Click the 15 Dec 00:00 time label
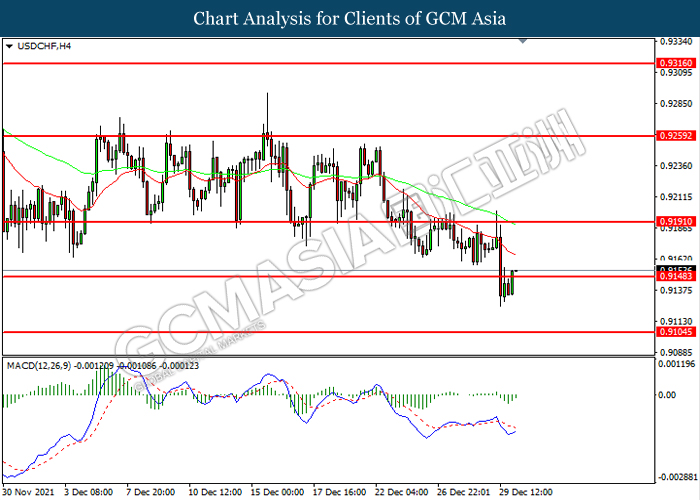This screenshot has width=700, height=500. 277,492
